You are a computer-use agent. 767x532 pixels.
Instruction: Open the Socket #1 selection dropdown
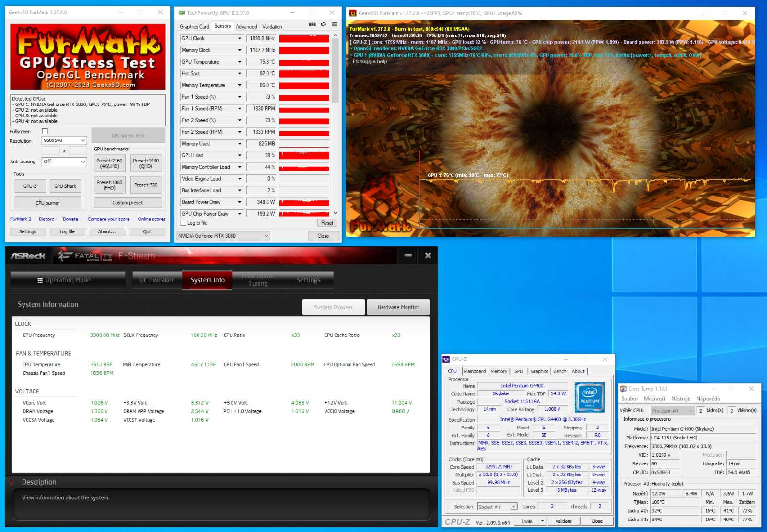pos(498,507)
